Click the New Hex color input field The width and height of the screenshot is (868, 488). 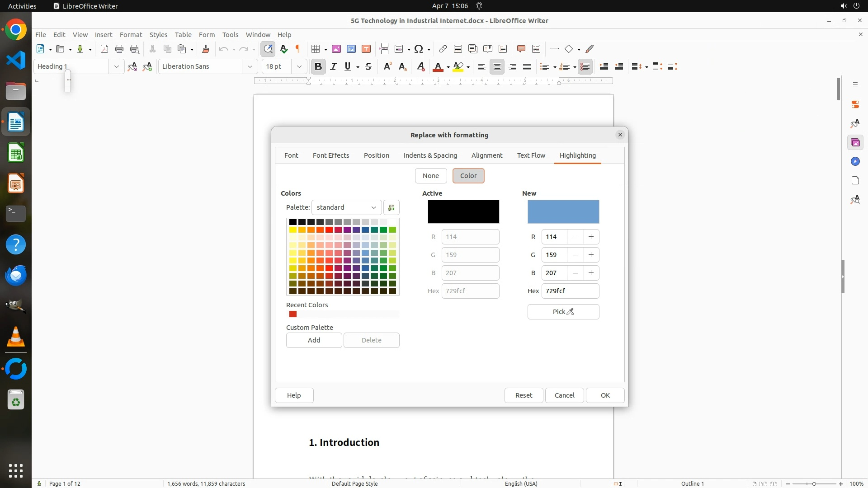[x=570, y=291]
